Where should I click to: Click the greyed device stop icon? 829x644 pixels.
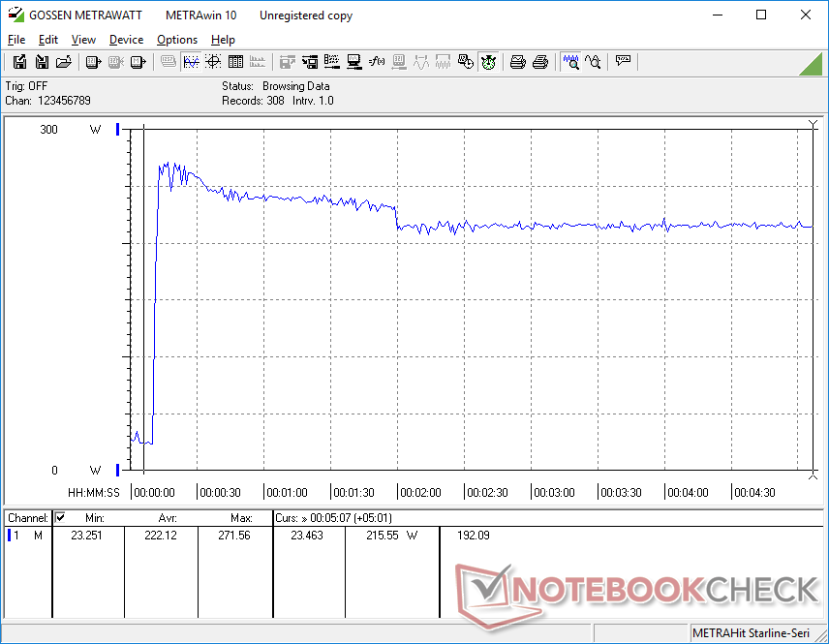tap(116, 62)
